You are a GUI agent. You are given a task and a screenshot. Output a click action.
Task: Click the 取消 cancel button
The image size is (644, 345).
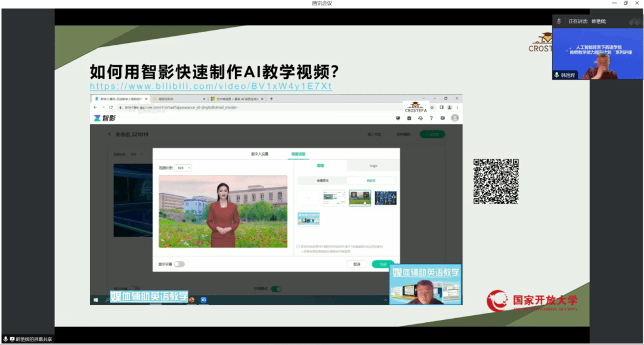tap(357, 264)
